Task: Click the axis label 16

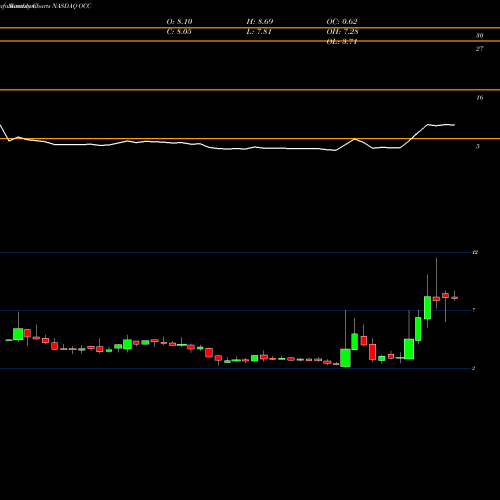Action: (x=479, y=98)
